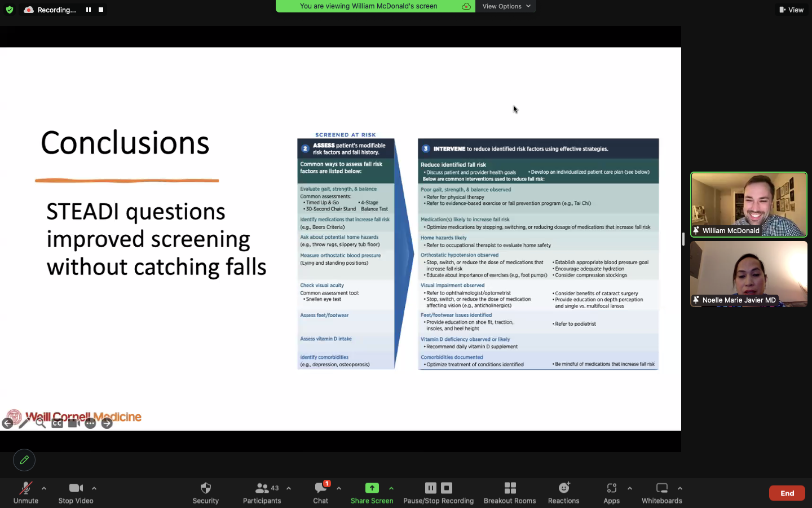812x508 pixels.
Task: Go to previous slide using left arrow
Action: (x=7, y=423)
